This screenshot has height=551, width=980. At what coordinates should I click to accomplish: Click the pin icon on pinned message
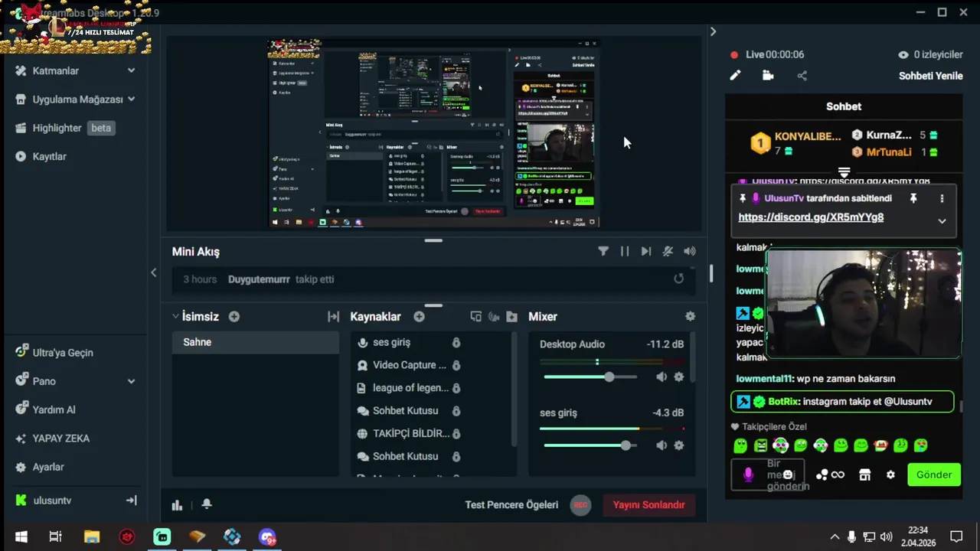pos(913,198)
